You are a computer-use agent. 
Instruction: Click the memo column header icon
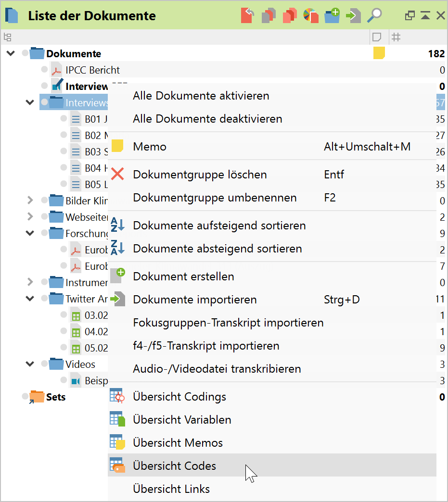377,38
